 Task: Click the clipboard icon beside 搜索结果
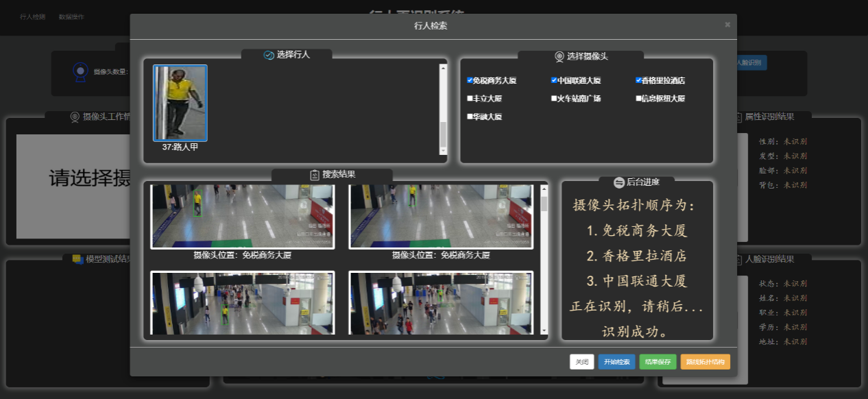click(315, 175)
